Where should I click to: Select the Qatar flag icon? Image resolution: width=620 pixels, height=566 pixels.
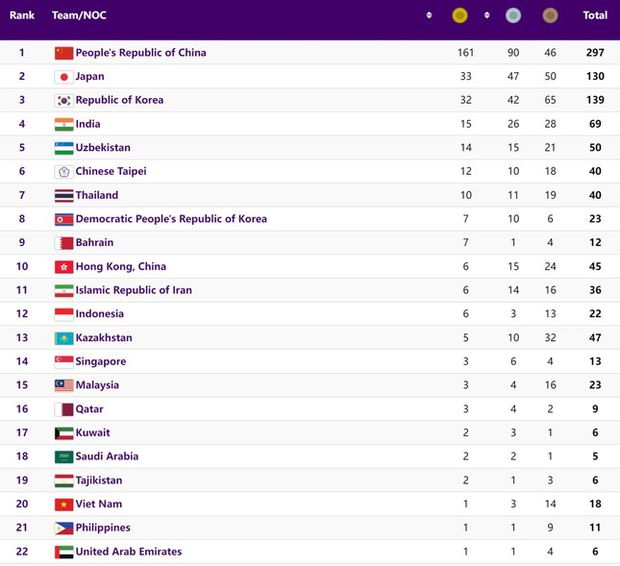(64, 409)
